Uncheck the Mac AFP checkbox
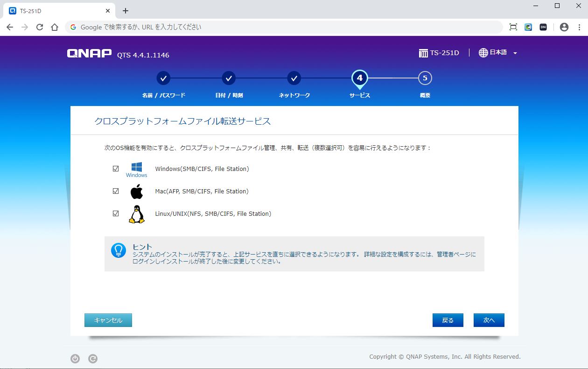The image size is (588, 369). pos(116,192)
